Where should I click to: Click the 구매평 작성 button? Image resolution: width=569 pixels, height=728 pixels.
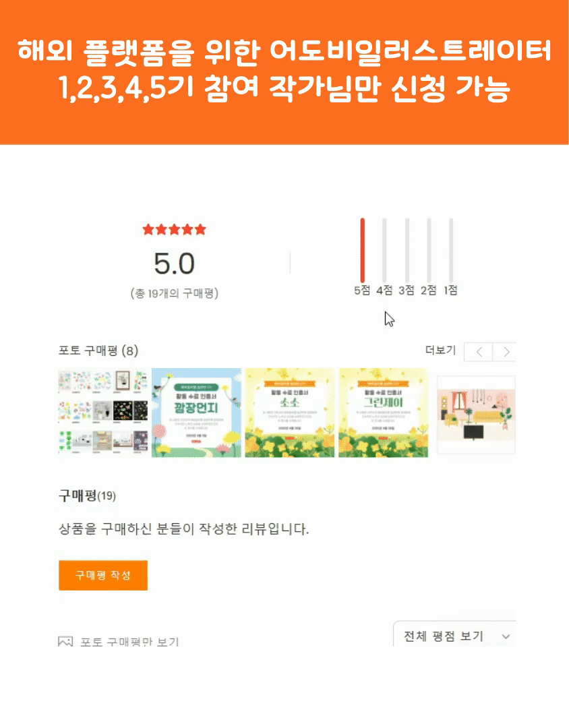click(103, 575)
